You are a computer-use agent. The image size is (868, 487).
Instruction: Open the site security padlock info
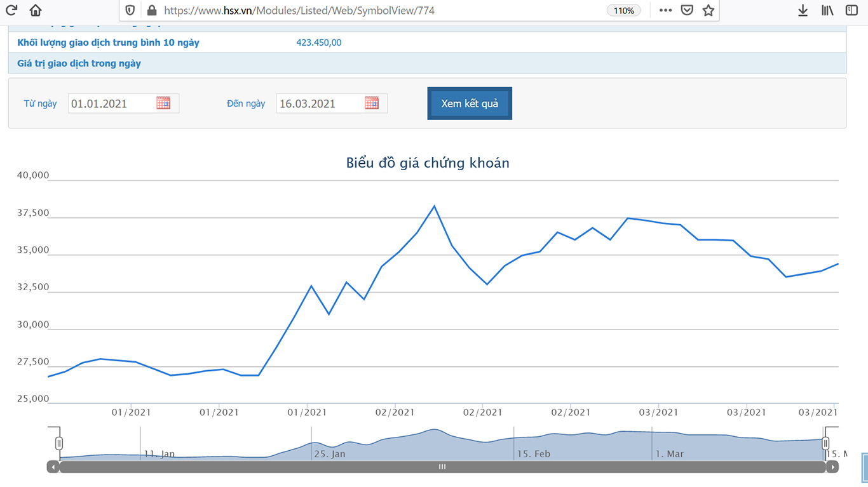pyautogui.click(x=151, y=10)
